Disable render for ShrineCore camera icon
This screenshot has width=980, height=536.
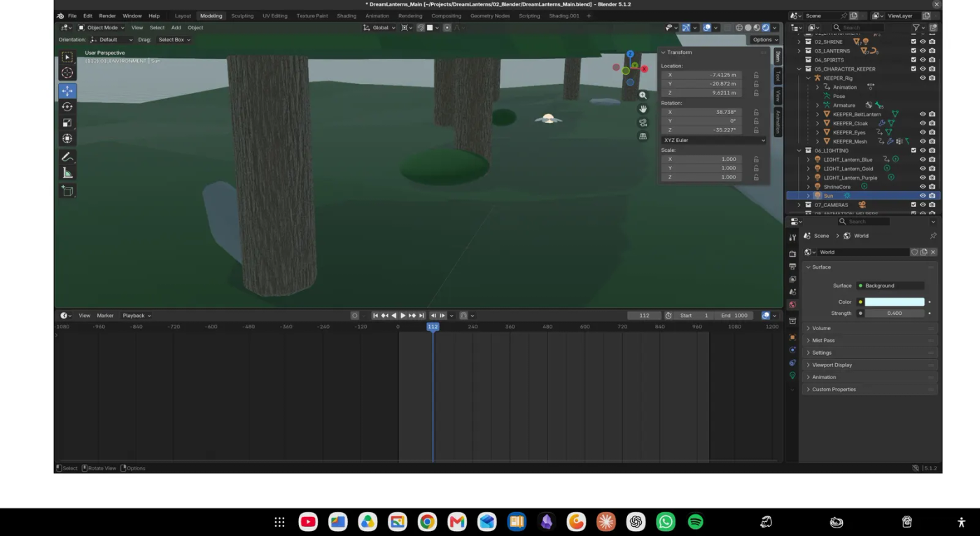pos(932,187)
